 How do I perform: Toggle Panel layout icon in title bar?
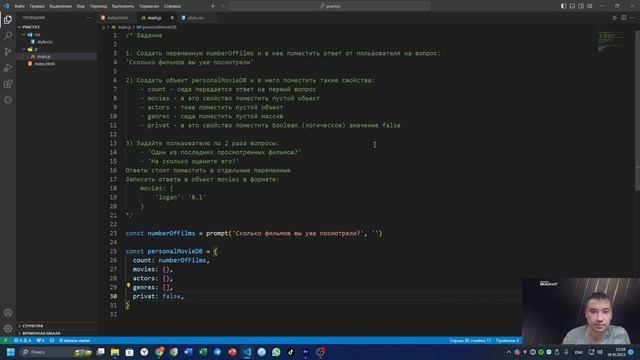(x=572, y=6)
